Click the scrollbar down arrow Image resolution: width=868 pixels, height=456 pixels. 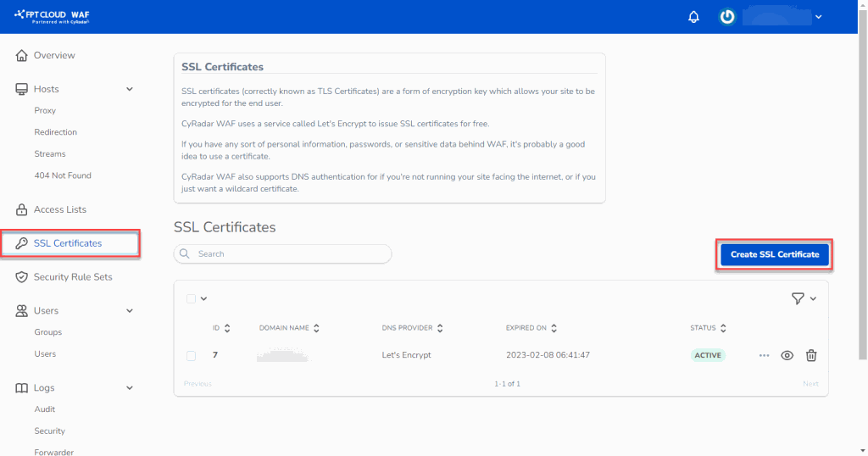862,451
